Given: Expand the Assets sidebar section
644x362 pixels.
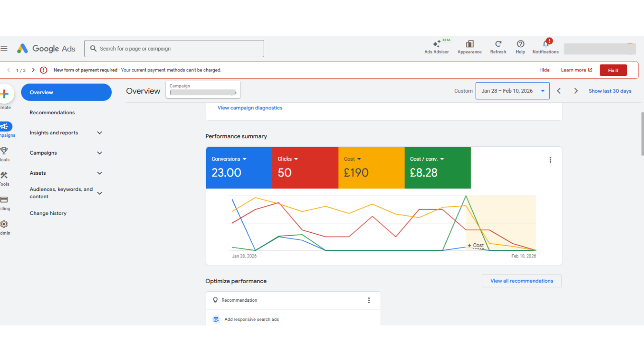Looking at the screenshot, I should coord(99,173).
